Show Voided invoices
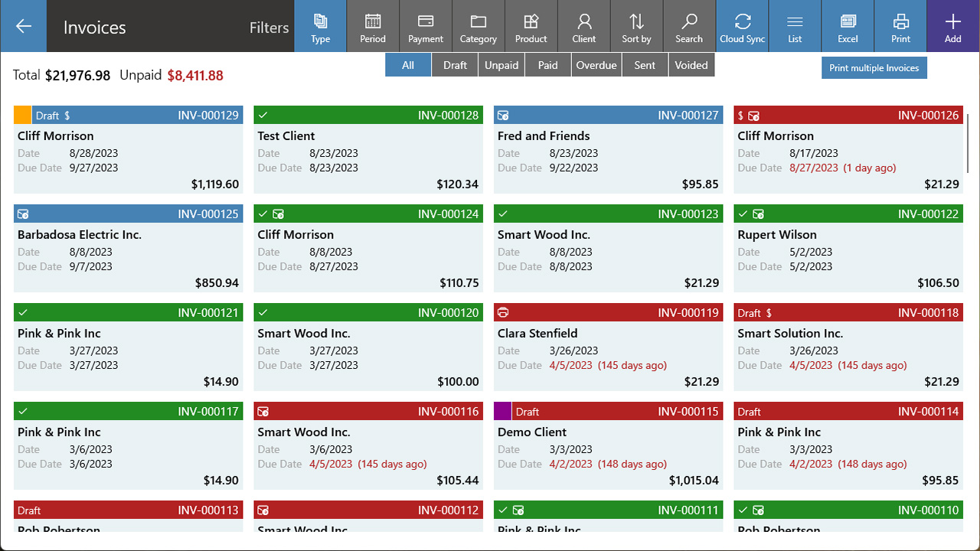980x551 pixels. coord(691,65)
